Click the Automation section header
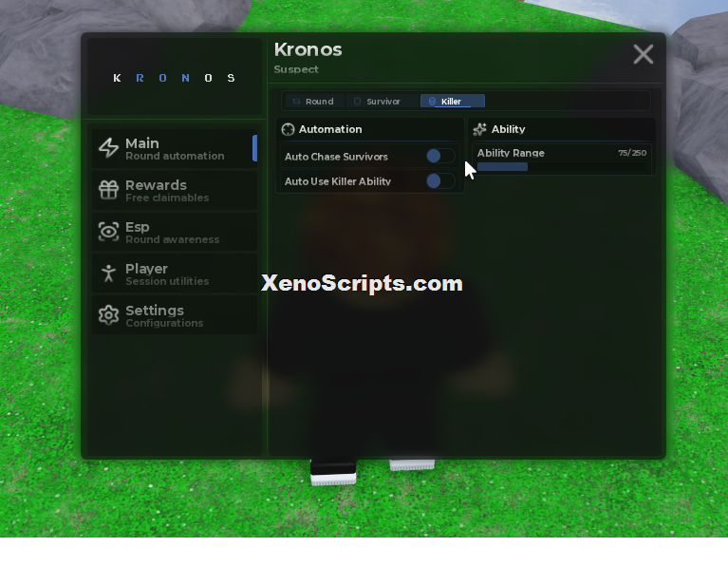Image resolution: width=728 pixels, height=566 pixels. point(370,129)
